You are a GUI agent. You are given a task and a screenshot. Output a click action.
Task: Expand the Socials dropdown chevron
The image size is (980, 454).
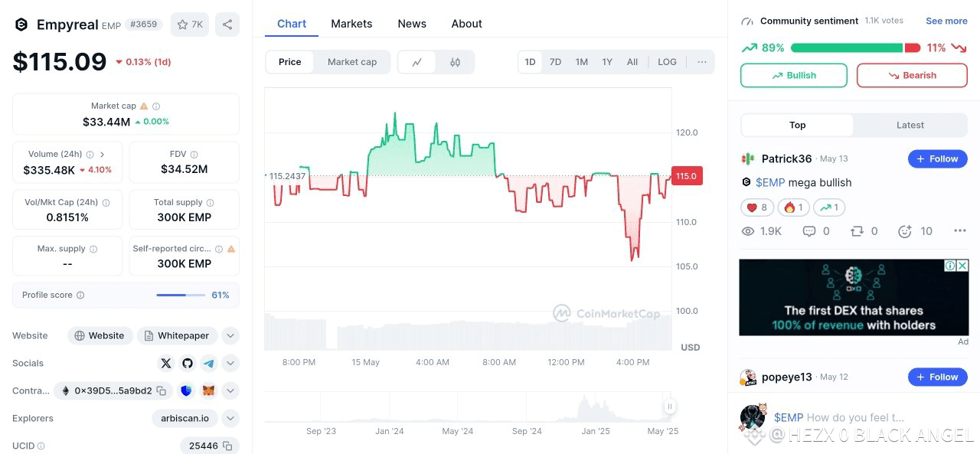click(230, 364)
